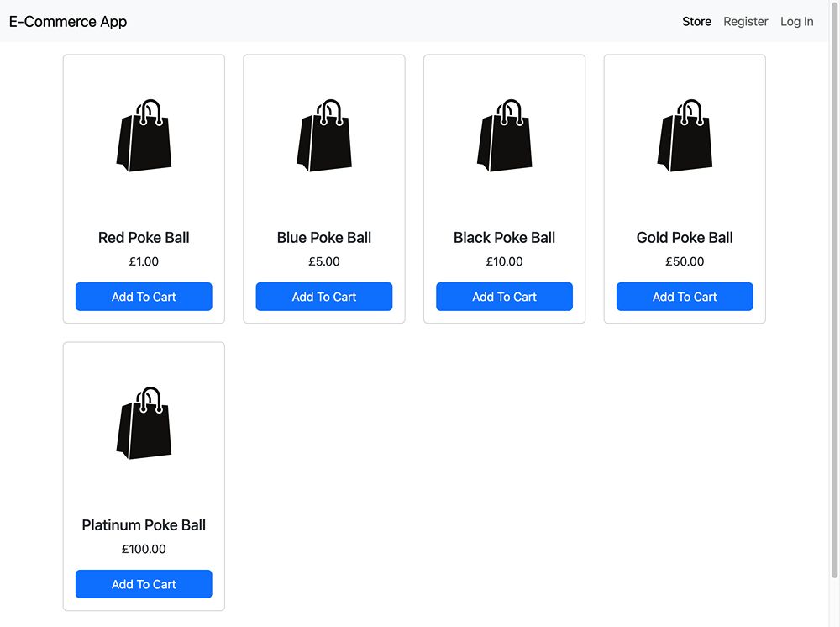Click the £100.00 price label
840x627 pixels.
tap(144, 550)
